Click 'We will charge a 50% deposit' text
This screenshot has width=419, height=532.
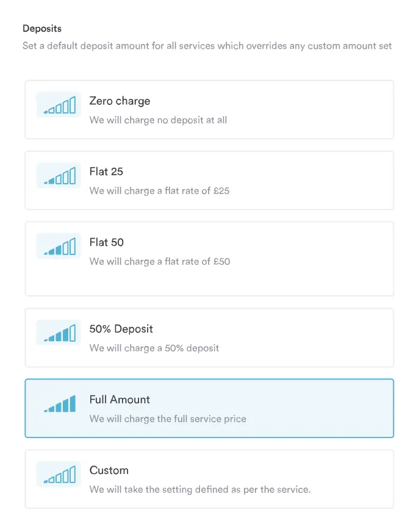[x=154, y=348]
